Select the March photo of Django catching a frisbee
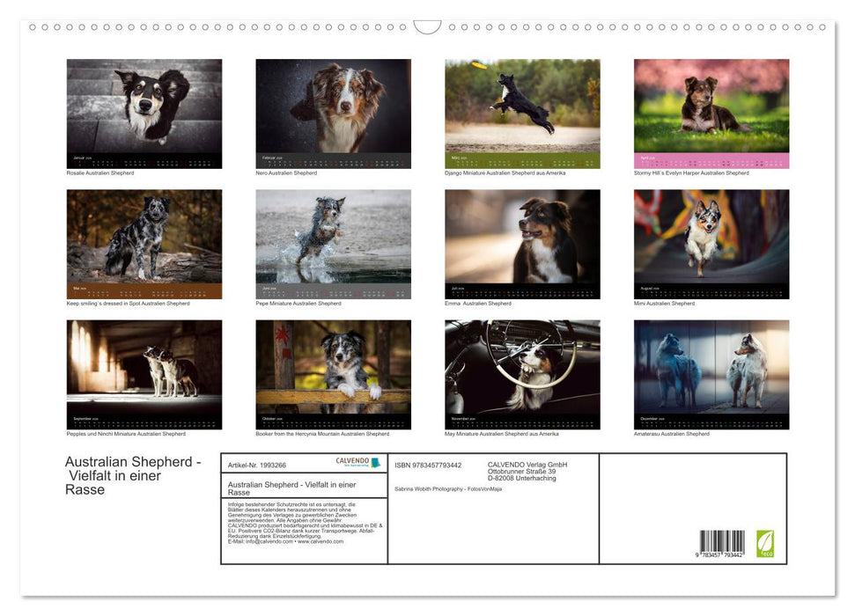 pos(522,113)
